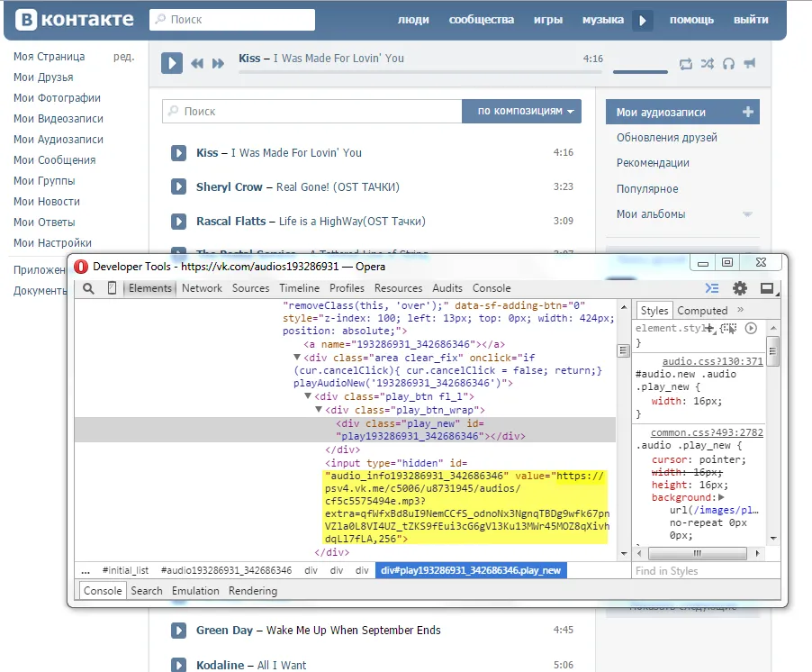Toggle device emulation mode in DevTools
812x672 pixels.
point(112,288)
